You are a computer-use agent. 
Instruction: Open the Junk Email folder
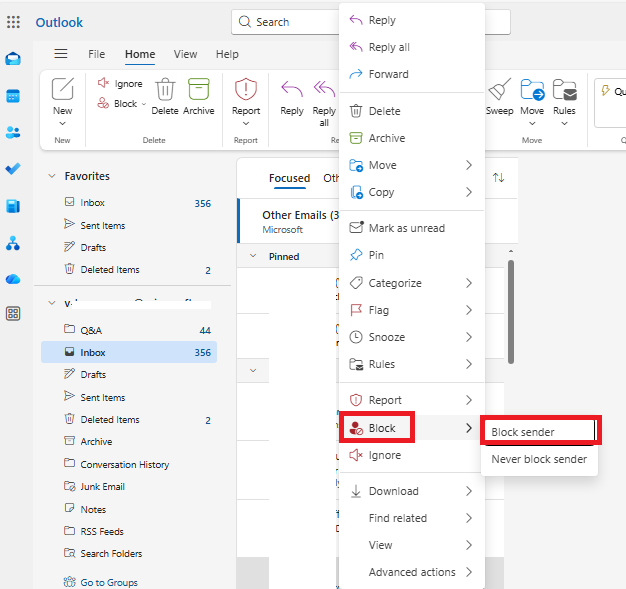[x=129, y=487]
